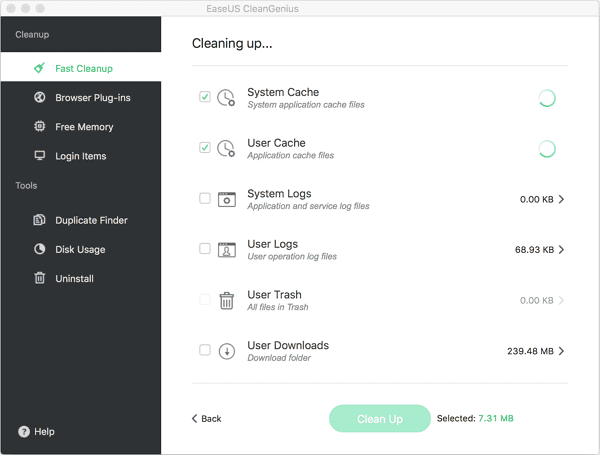
Task: Open the Uninstall tool
Action: click(81, 278)
